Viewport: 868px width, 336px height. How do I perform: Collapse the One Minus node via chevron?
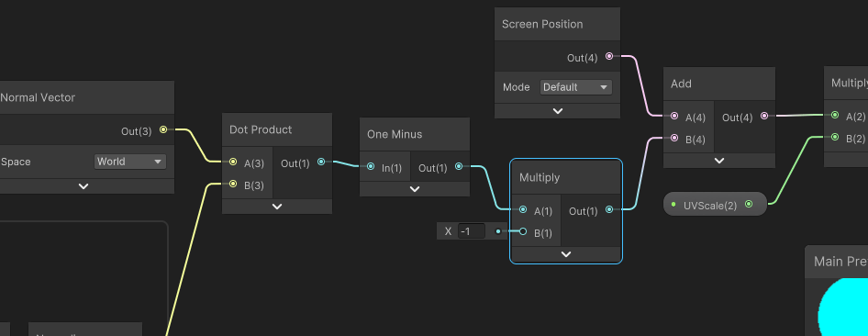[415, 189]
